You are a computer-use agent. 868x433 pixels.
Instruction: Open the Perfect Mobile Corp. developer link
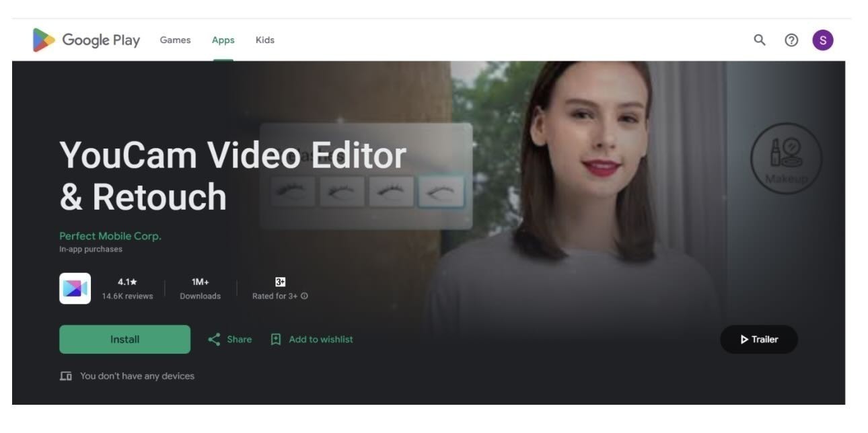point(110,236)
